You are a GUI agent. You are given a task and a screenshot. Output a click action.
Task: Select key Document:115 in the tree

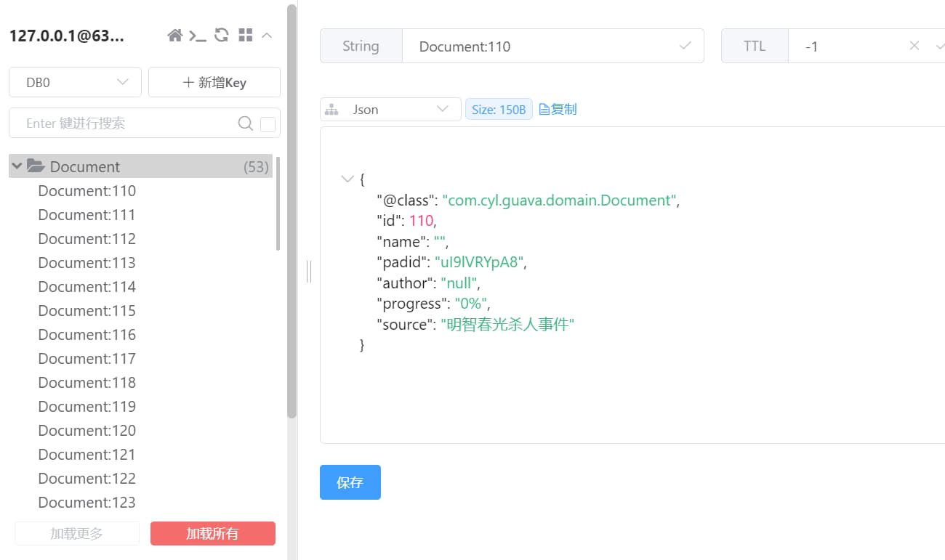pyautogui.click(x=87, y=311)
